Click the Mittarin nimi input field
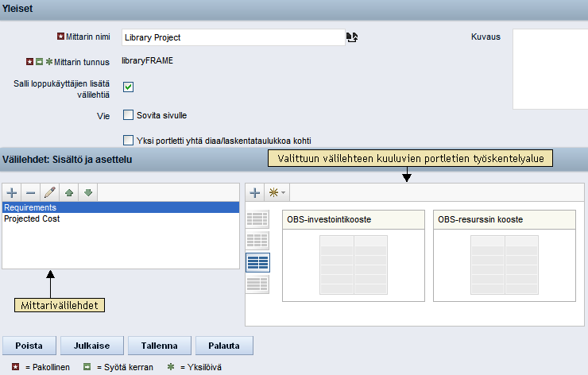The image size is (588, 375). 234,37
